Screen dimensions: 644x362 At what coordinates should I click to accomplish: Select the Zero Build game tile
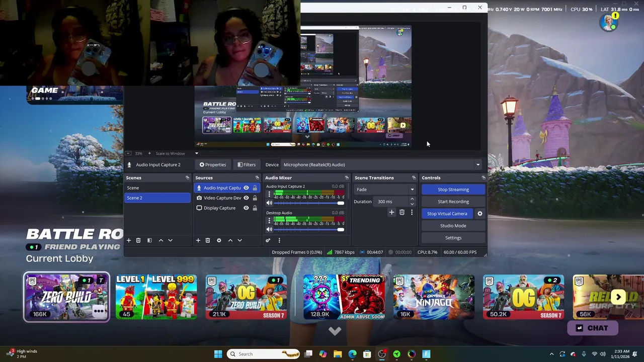tap(66, 297)
